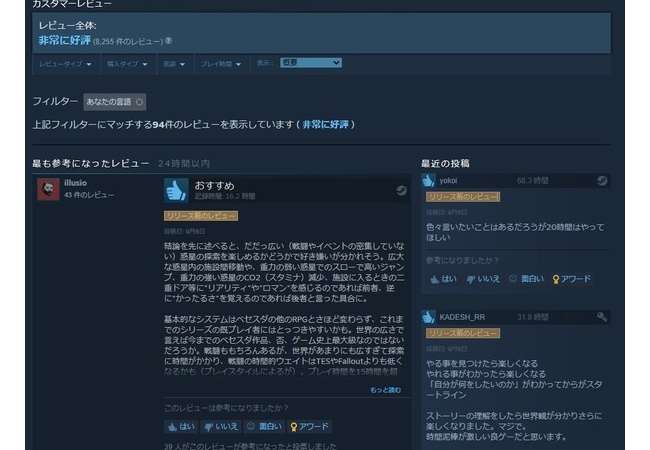Mark yokoi's review as 面白い

(526, 279)
